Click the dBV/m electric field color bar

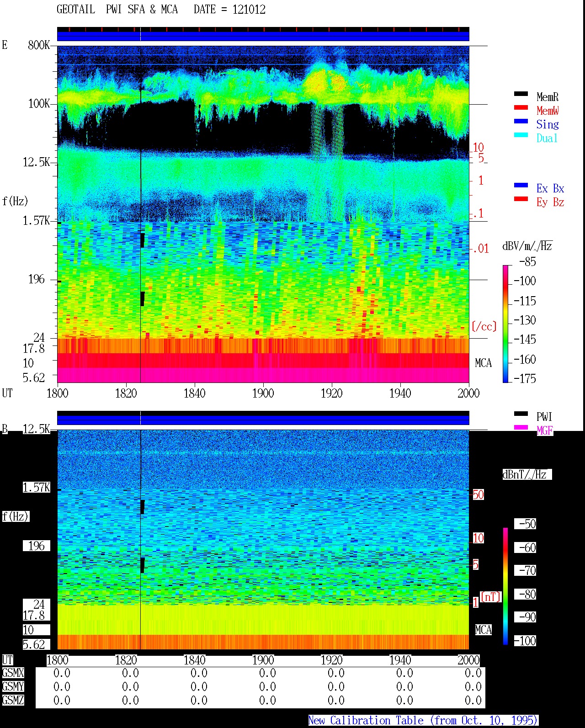click(505, 324)
